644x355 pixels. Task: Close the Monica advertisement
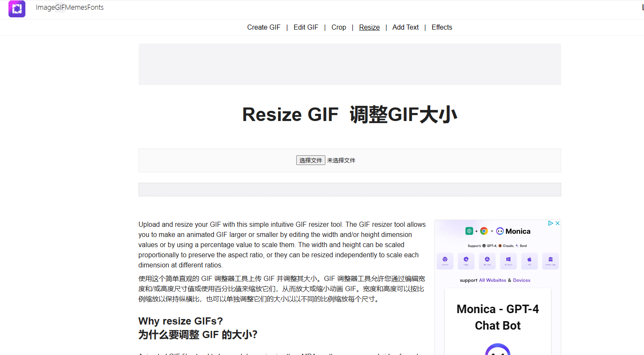[x=557, y=223]
